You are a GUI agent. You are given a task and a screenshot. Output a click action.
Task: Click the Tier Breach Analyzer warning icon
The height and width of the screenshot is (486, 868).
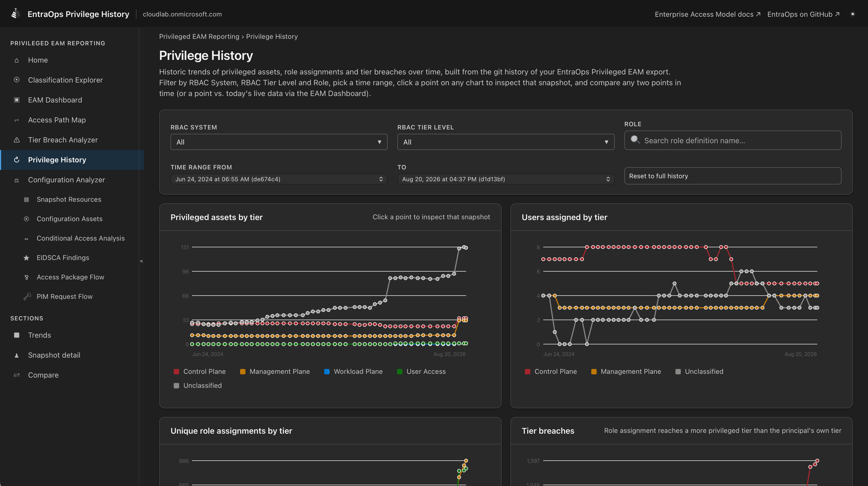[16, 140]
